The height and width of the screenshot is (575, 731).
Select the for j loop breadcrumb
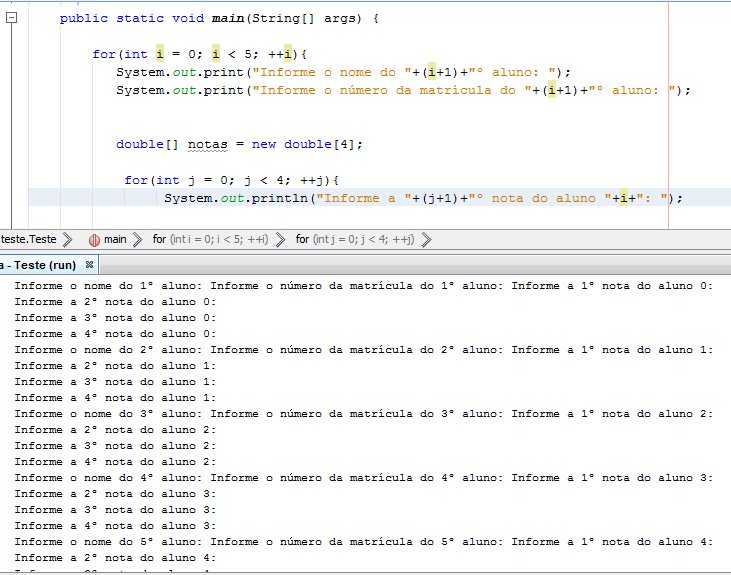point(354,239)
